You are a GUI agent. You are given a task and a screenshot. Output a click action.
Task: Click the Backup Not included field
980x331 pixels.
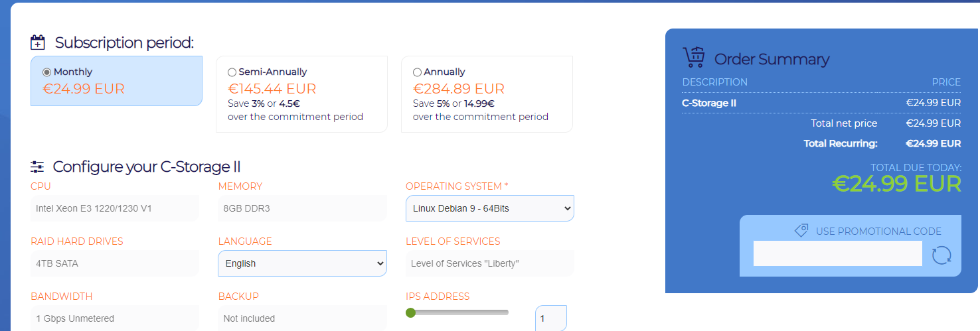(x=302, y=318)
